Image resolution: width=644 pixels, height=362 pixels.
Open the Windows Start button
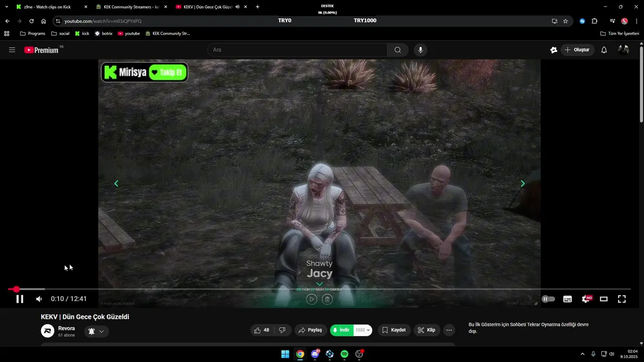[285, 354]
